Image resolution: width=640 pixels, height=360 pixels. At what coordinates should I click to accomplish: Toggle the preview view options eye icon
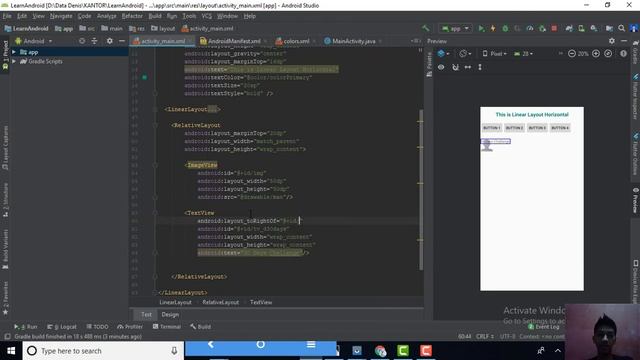[441, 67]
